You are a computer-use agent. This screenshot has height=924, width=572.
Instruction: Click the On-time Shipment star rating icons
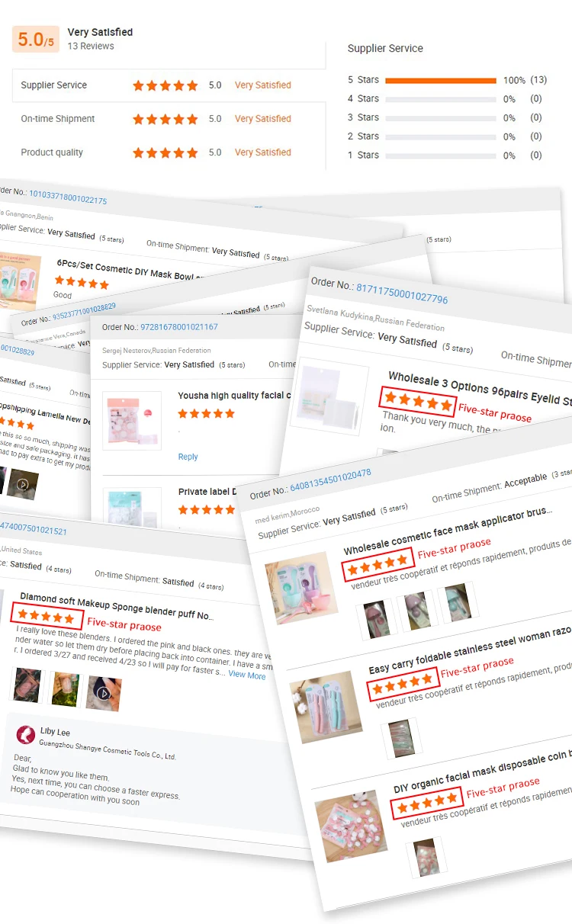[165, 119]
